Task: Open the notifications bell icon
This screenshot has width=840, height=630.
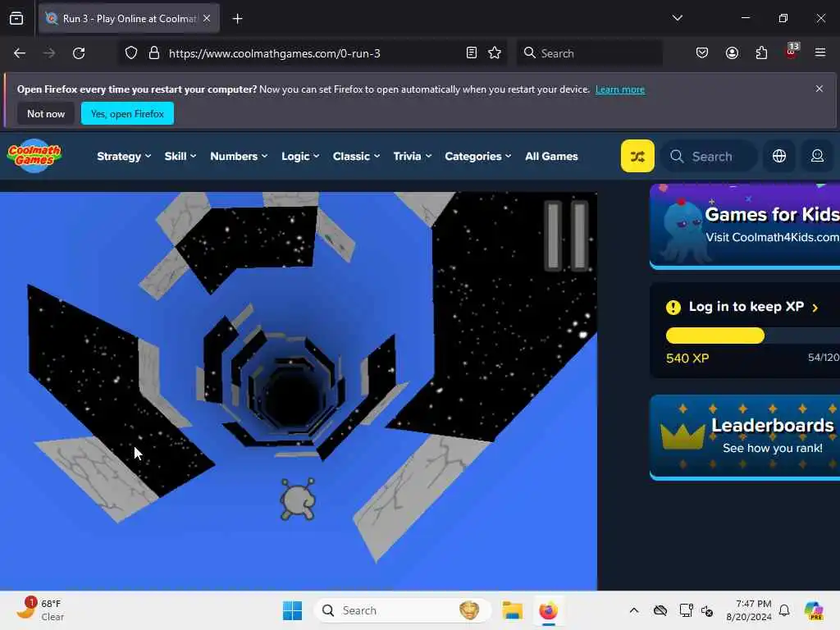Action: coord(783,610)
